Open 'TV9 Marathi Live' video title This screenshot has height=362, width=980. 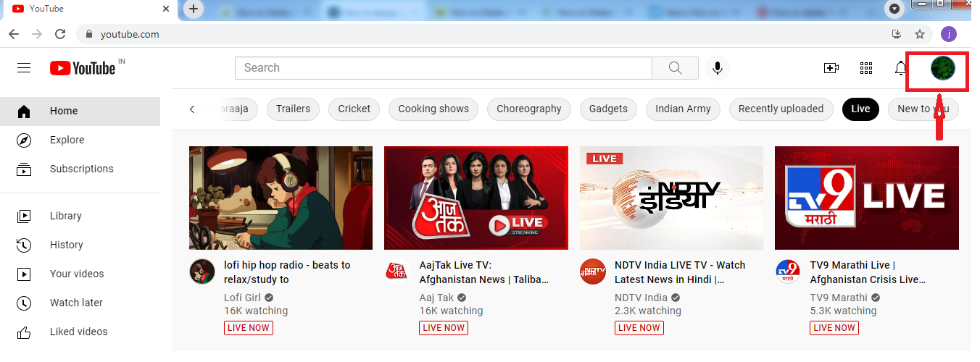868,272
